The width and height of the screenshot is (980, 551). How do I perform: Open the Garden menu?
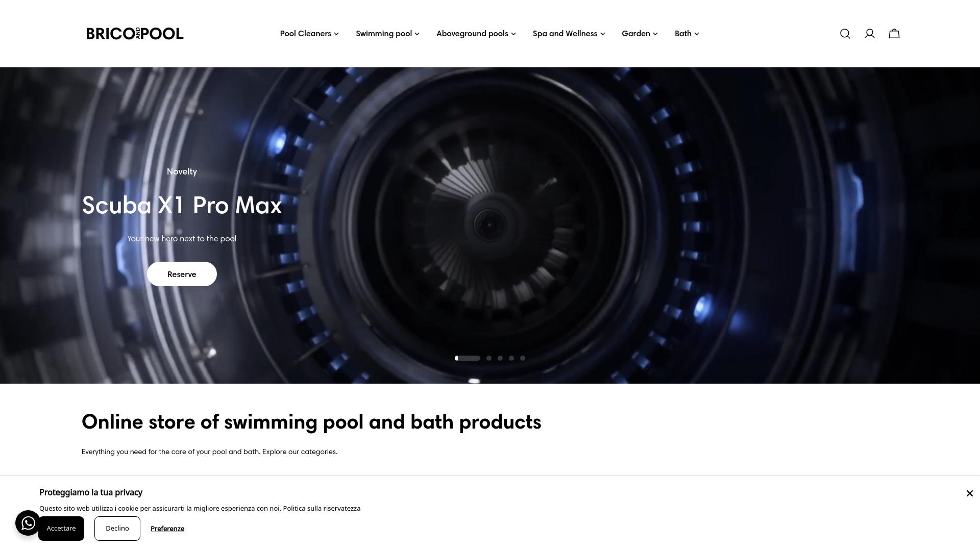coord(640,34)
